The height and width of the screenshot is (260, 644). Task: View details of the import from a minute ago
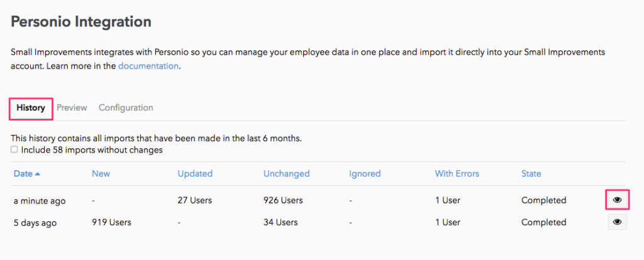coord(617,200)
